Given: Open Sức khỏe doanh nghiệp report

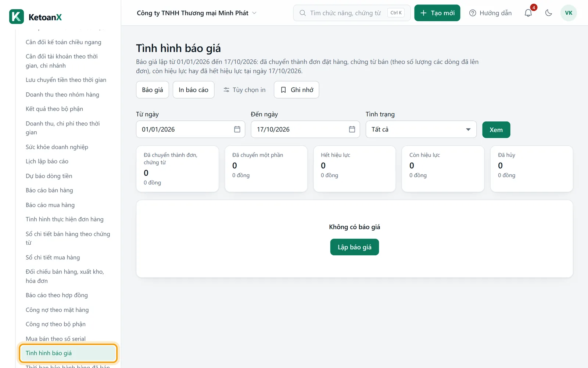Looking at the screenshot, I should pos(57,147).
